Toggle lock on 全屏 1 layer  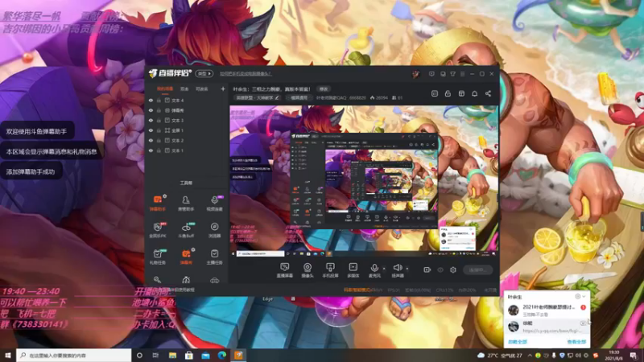coord(159,130)
